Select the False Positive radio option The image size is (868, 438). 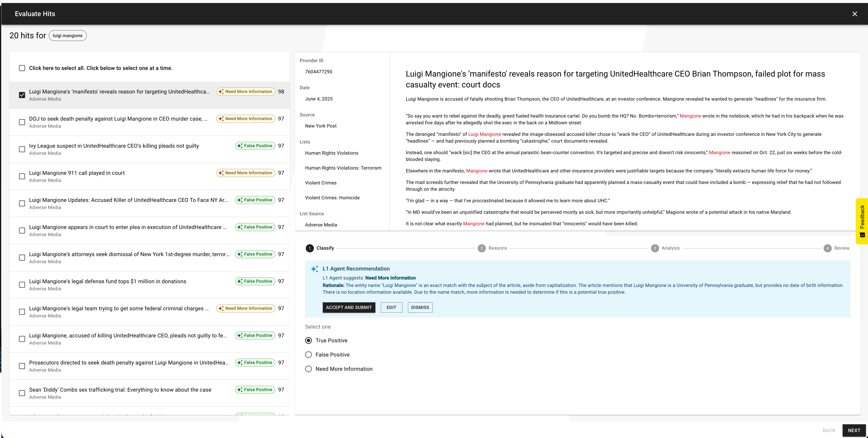[308, 354]
